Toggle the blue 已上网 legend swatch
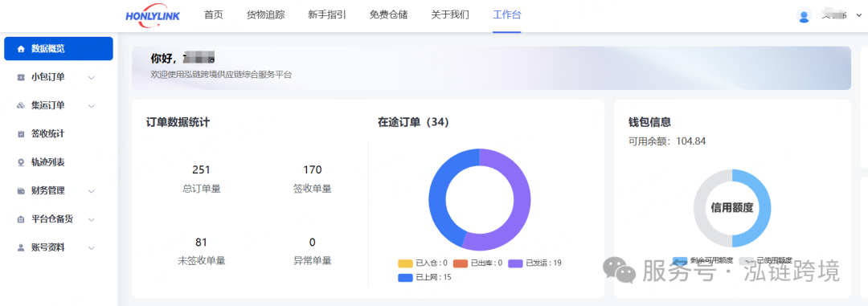 (405, 278)
